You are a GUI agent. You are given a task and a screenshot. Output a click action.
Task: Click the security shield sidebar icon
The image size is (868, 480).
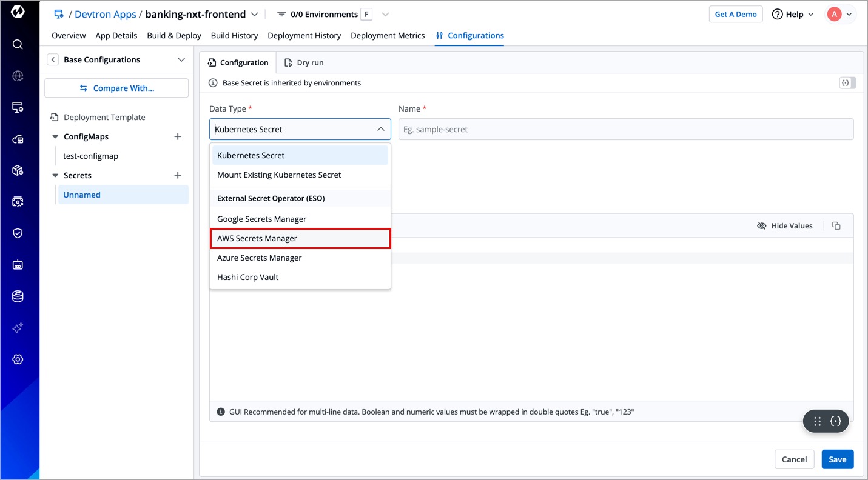click(18, 233)
